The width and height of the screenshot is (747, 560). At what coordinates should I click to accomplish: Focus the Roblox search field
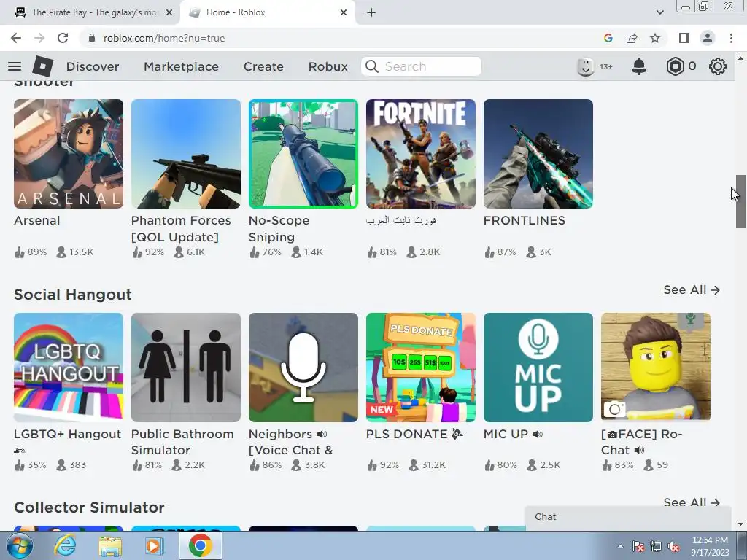pos(421,66)
